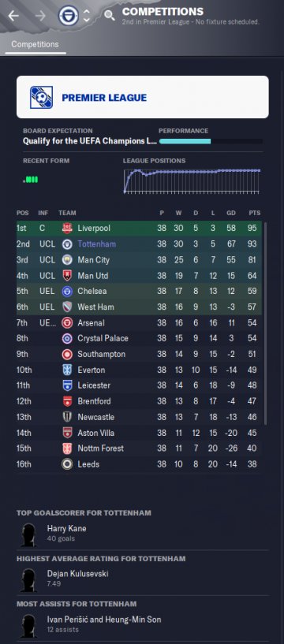The image size is (284, 644).
Task: Click the Newcastle club crest
Action: click(67, 417)
